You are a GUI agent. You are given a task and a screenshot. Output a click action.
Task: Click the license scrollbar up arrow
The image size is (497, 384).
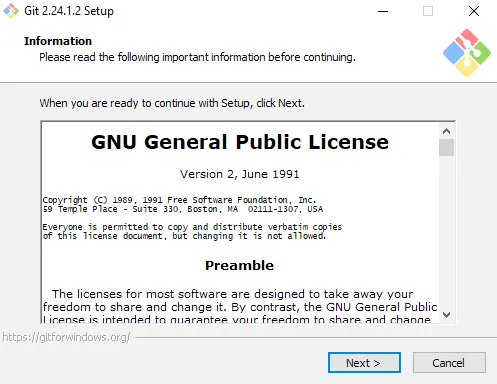coord(446,131)
